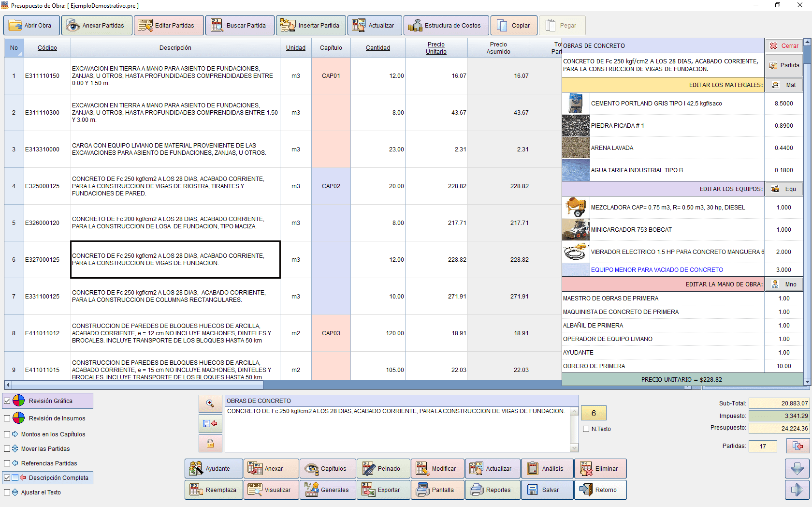The height and width of the screenshot is (507, 812).
Task: Enable Revisión de Insumos
Action: [x=7, y=418]
